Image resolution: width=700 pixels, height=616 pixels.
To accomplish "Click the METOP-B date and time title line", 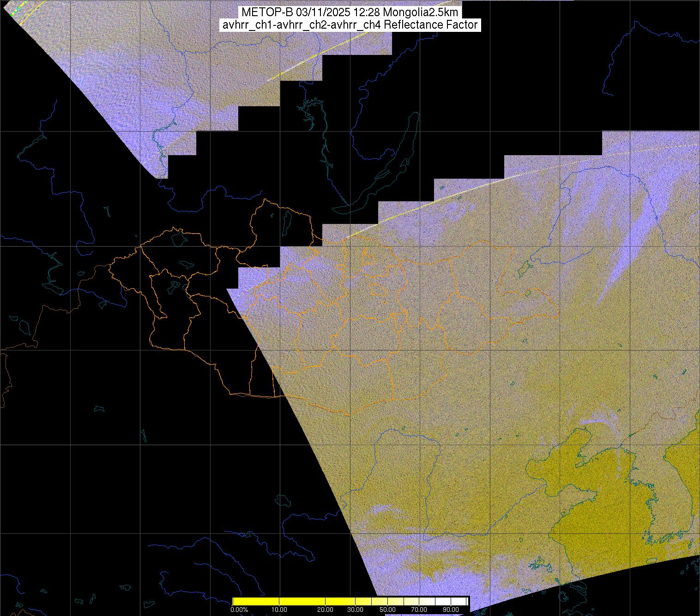I will point(350,12).
